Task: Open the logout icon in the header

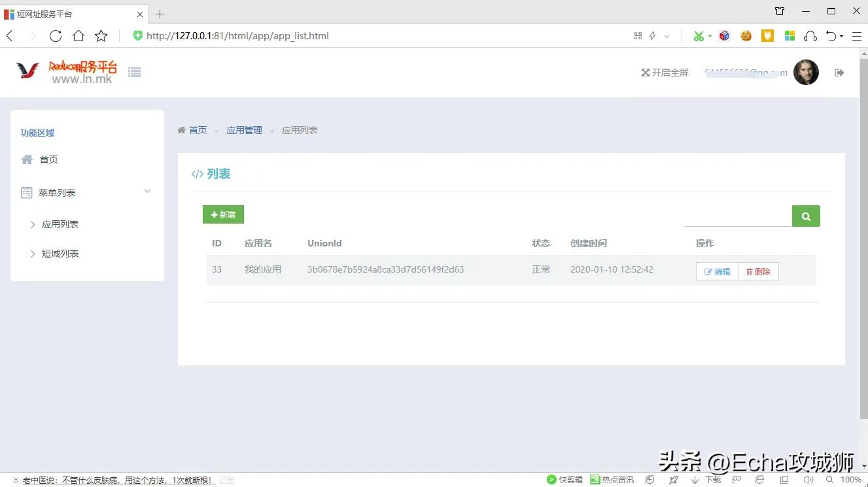Action: 839,73
